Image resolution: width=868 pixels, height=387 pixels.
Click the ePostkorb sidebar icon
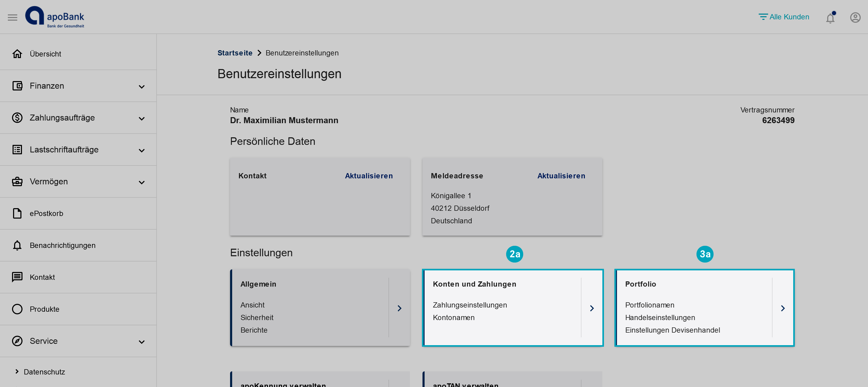click(17, 213)
